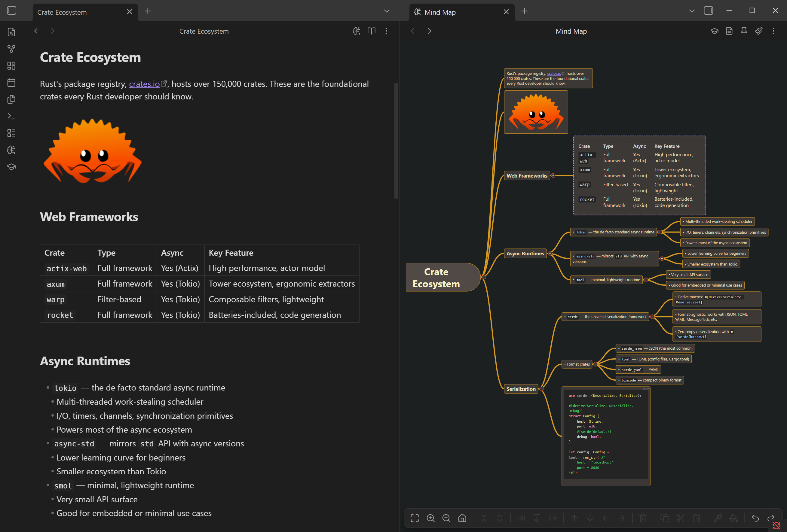787x532 pixels.
Task: Open the three-dot menu in Mind Map toolbar
Action: (773, 31)
